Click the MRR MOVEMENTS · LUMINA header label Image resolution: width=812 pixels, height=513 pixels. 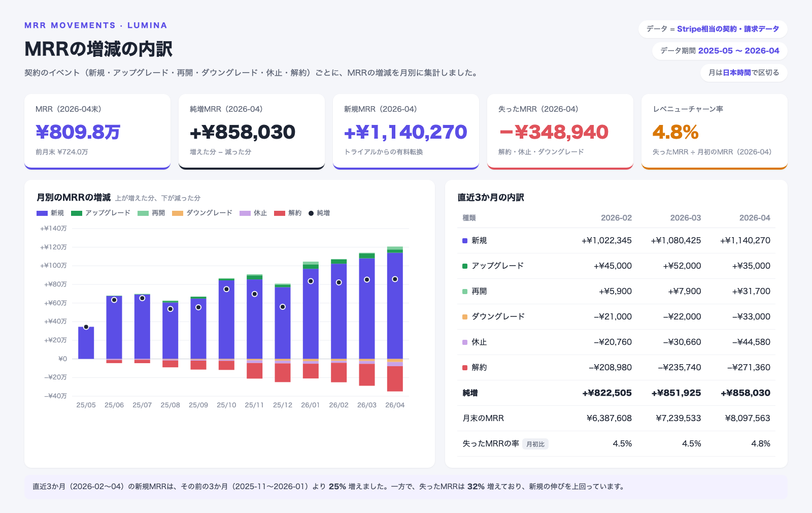click(x=96, y=25)
